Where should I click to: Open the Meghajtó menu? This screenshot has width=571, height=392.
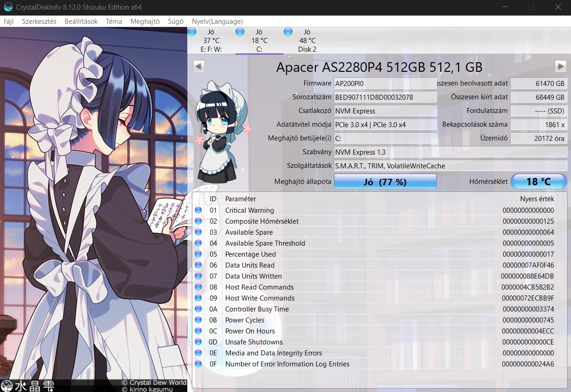pos(145,21)
